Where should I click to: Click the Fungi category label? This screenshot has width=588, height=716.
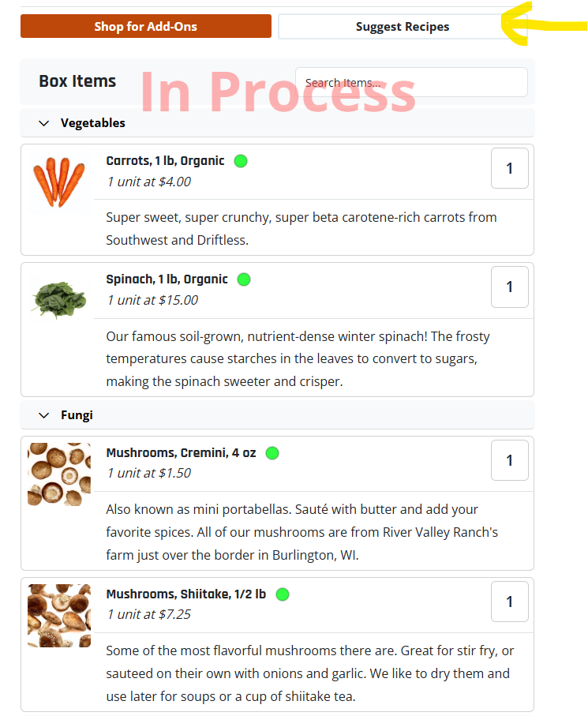(77, 415)
